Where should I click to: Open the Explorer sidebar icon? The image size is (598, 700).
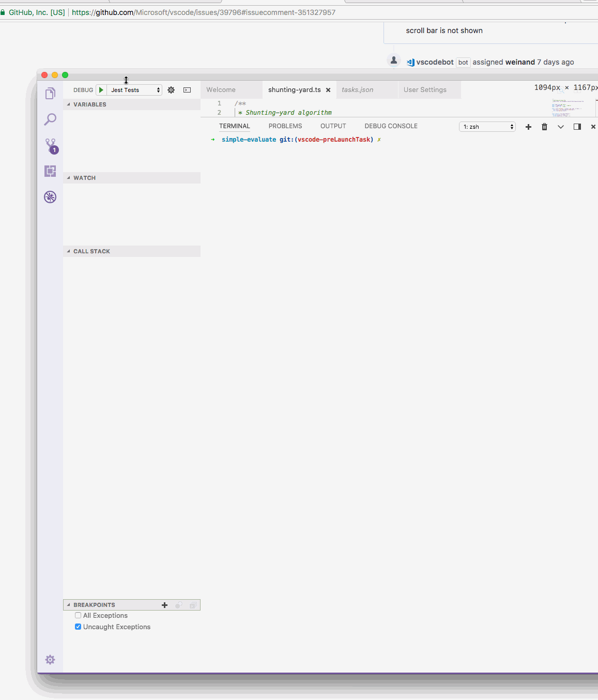coord(50,94)
